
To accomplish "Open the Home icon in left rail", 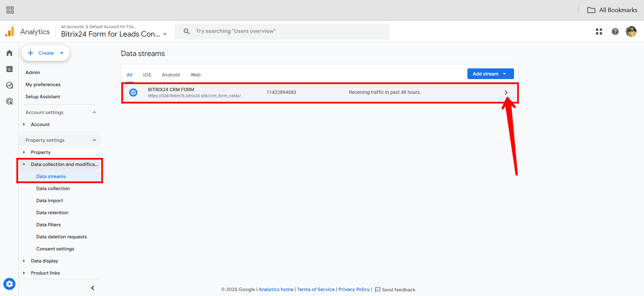I will tap(9, 53).
